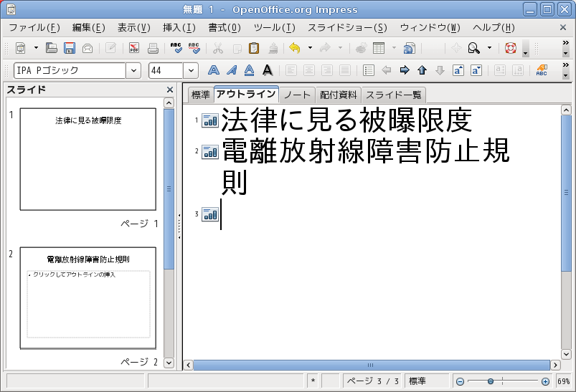Expand the formatting toolbar's hidden buttons chevron
The image size is (576, 392).
(566, 65)
